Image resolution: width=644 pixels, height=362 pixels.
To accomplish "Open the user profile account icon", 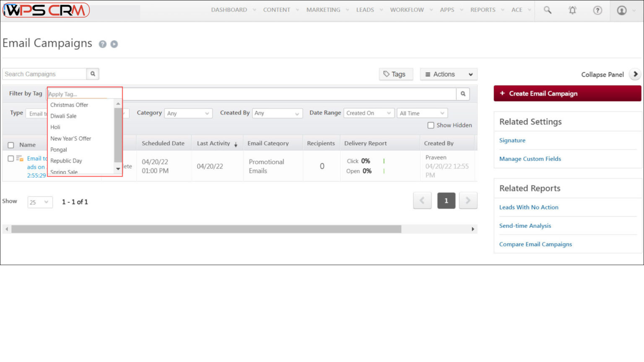I will pyautogui.click(x=622, y=10).
